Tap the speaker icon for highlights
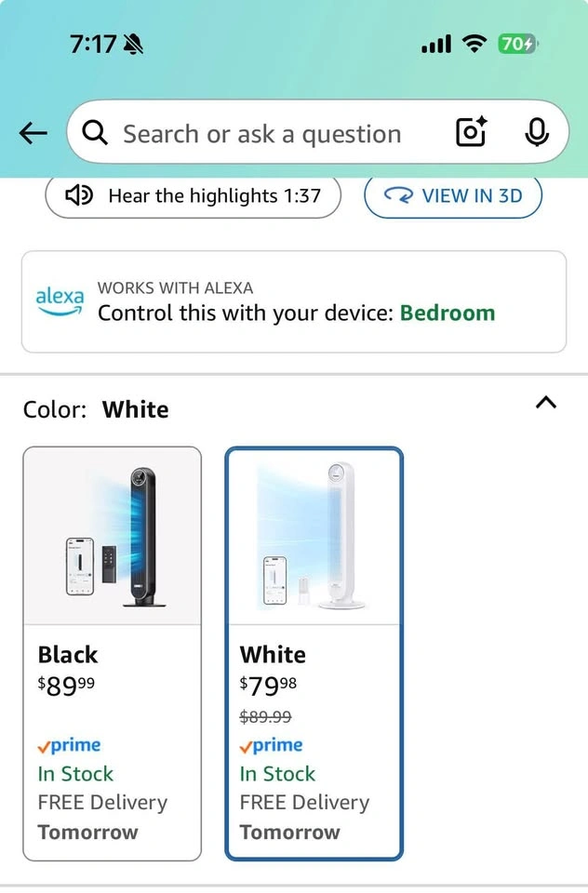 (x=78, y=195)
